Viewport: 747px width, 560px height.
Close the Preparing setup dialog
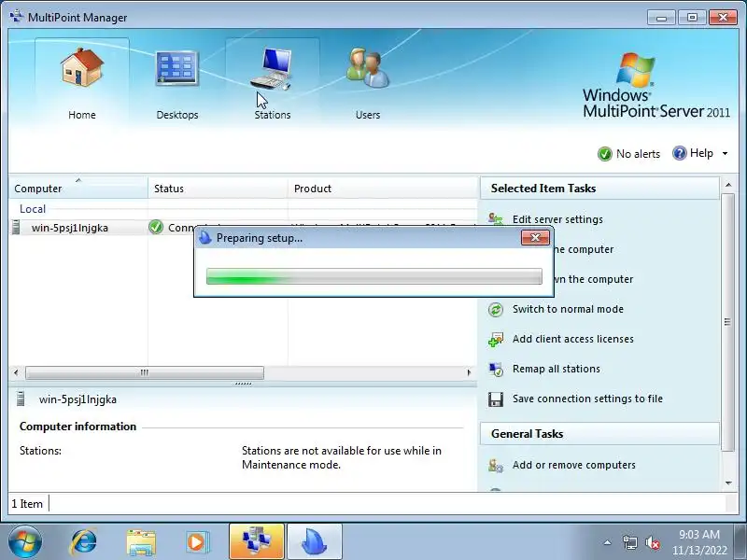point(535,238)
